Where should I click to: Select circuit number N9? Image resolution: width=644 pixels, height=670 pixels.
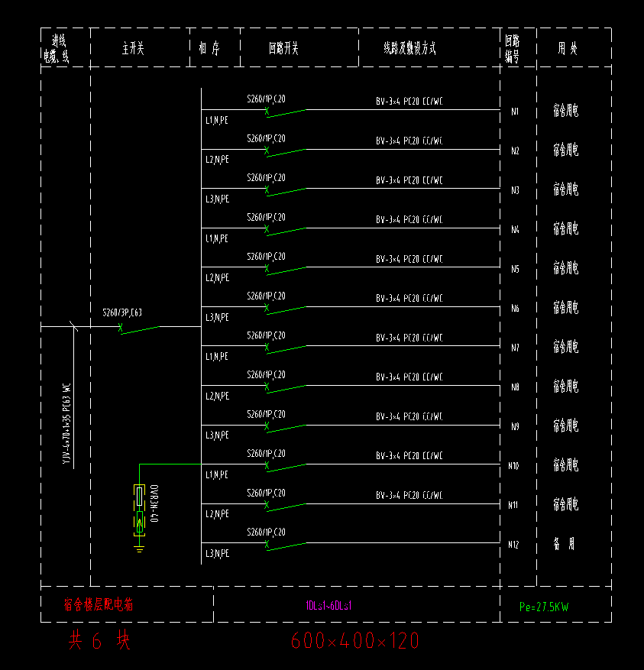point(515,426)
